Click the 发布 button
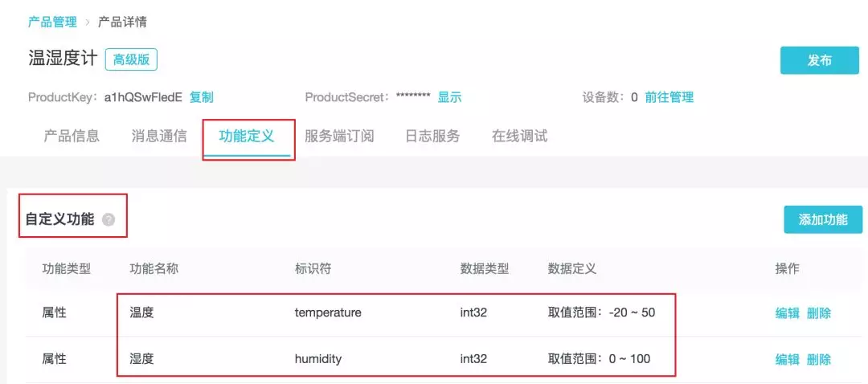Image resolution: width=868 pixels, height=384 pixels. click(819, 60)
